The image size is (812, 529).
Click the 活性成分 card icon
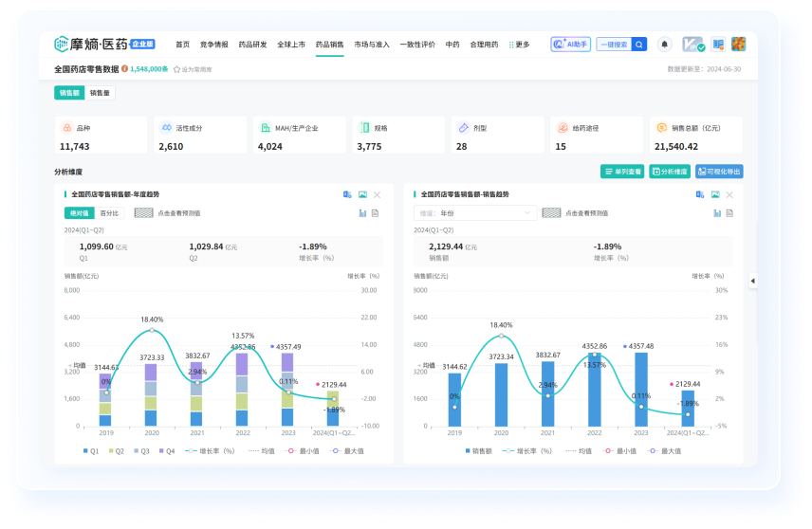pos(166,128)
